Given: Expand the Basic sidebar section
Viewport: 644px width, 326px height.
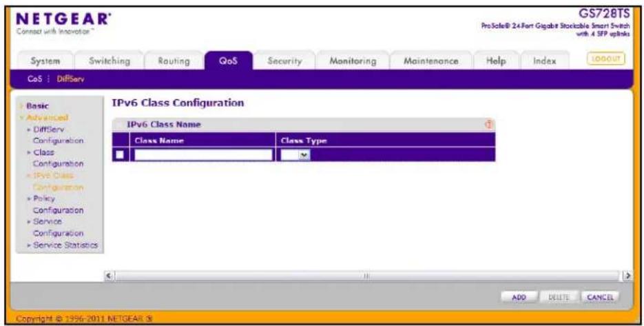Looking at the screenshot, I should pyautogui.click(x=37, y=105).
